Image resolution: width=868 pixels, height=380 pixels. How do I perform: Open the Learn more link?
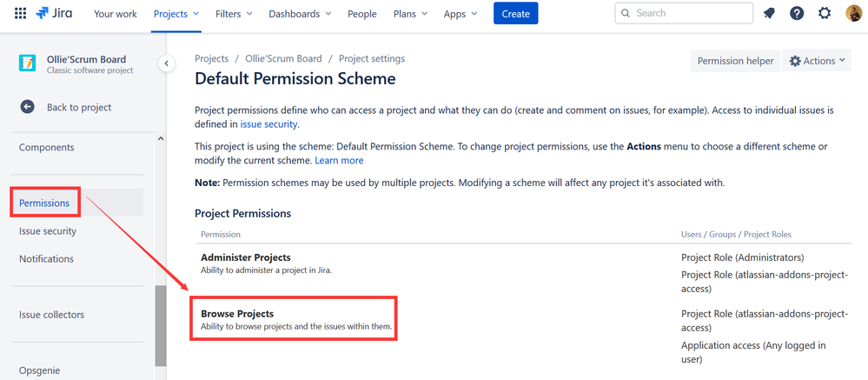339,161
